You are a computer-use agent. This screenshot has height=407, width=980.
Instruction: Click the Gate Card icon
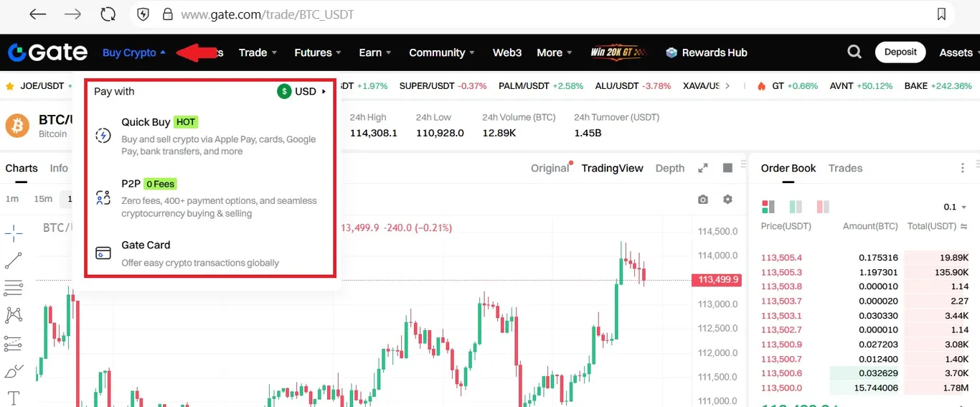[103, 253]
